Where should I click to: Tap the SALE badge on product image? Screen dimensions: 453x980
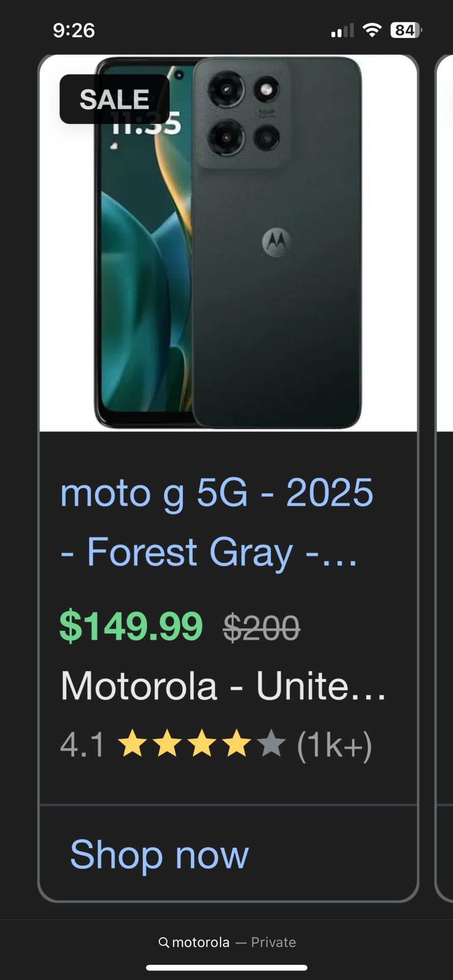click(x=114, y=99)
